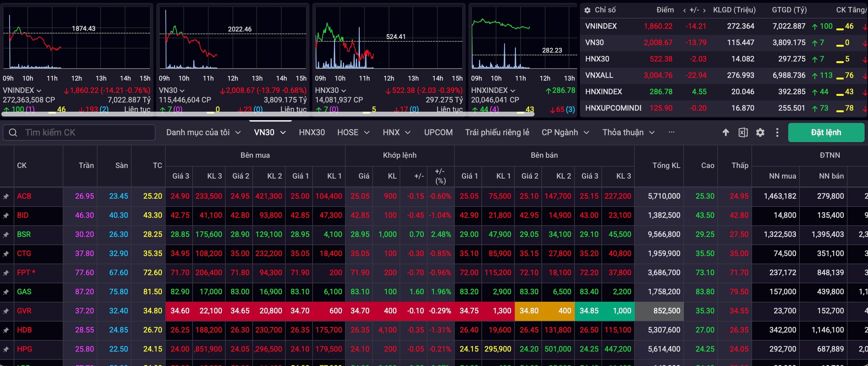Viewport: 868px width, 366px height.
Task: Click the Đặt lệnh button
Action: [826, 132]
